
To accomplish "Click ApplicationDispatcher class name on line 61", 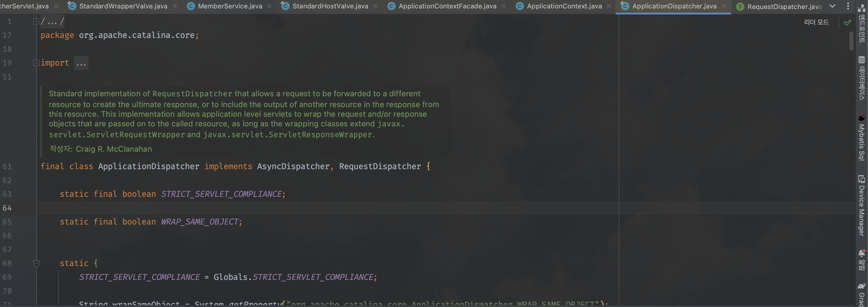I will (x=148, y=166).
